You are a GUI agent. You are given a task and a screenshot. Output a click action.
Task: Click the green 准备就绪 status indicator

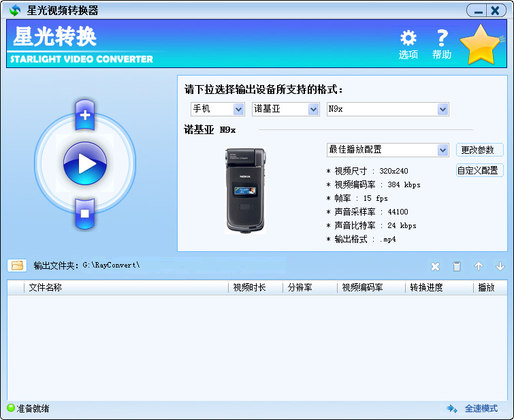click(11, 408)
